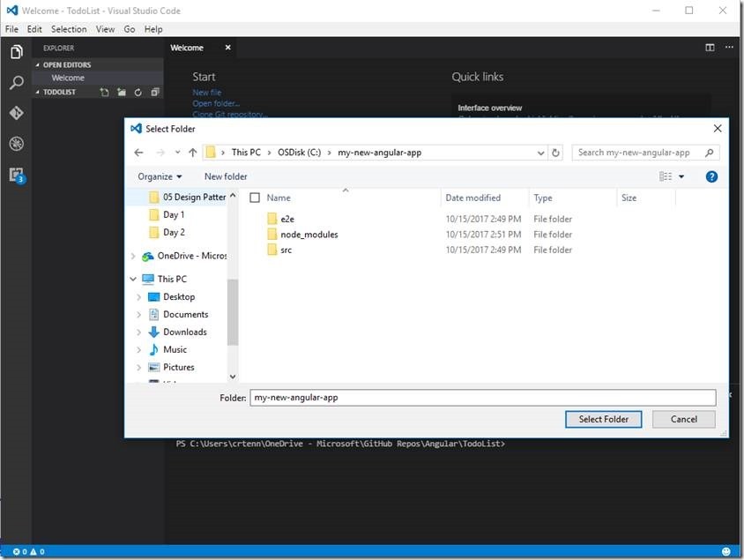Refresh the folder address bar

click(x=555, y=153)
